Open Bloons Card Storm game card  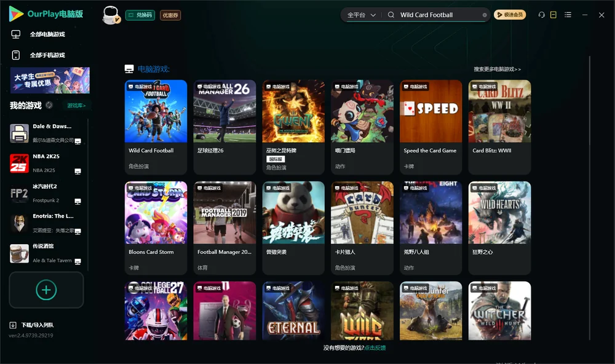tap(156, 228)
